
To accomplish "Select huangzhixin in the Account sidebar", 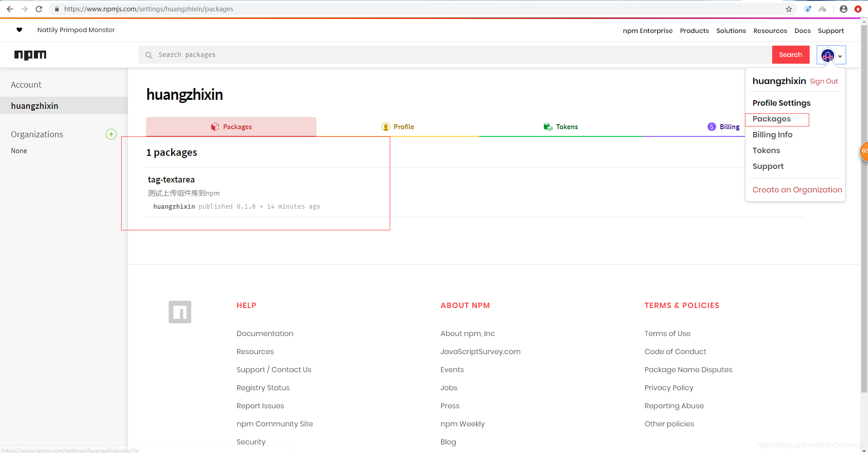I will coord(64,106).
